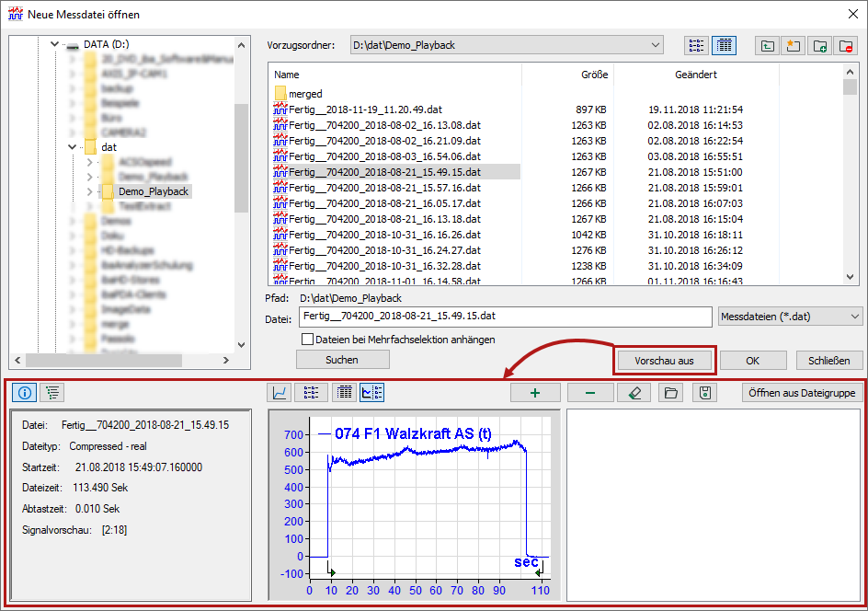
Task: Remove folder with red minus icon
Action: tap(846, 46)
